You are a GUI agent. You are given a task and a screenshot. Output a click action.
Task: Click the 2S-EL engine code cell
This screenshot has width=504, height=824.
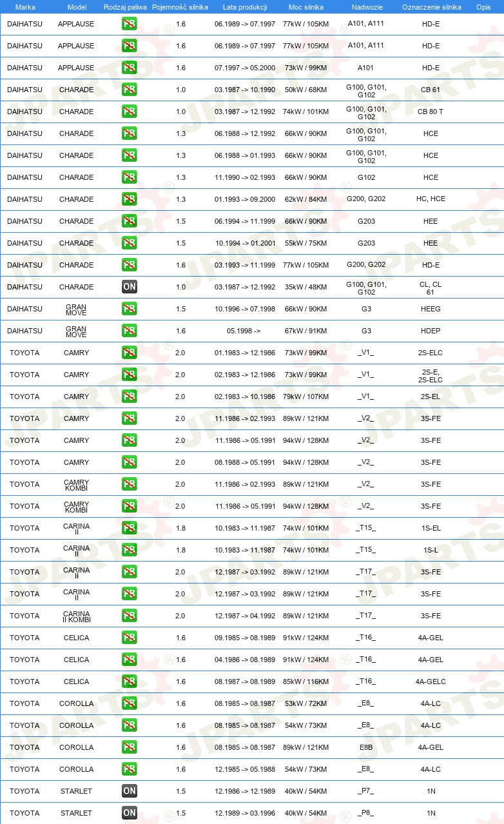point(431,397)
